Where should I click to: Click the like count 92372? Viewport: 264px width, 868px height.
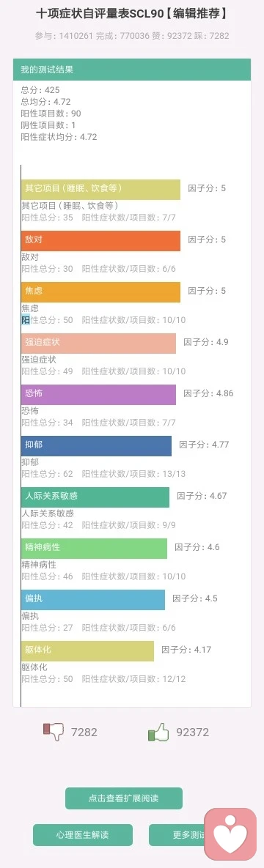point(192,732)
